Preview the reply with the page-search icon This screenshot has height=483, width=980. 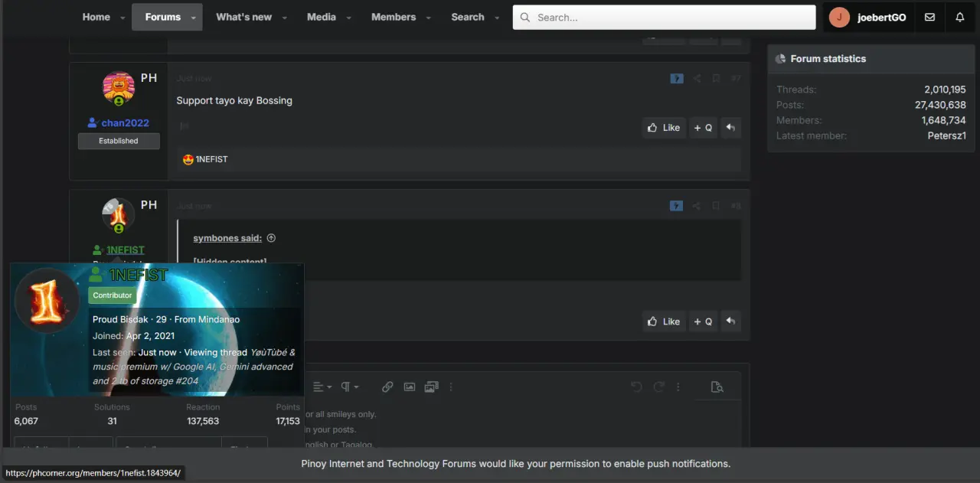point(717,387)
